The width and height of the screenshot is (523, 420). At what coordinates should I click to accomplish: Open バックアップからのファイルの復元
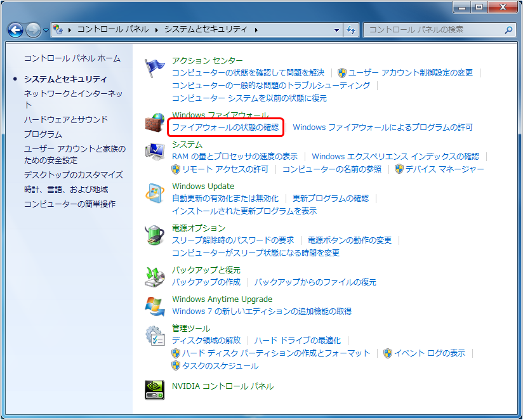coord(315,282)
